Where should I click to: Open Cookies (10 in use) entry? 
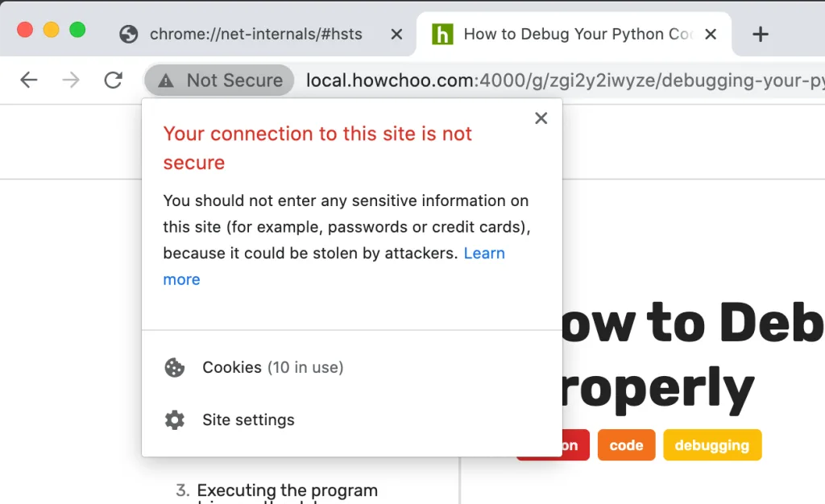point(272,368)
